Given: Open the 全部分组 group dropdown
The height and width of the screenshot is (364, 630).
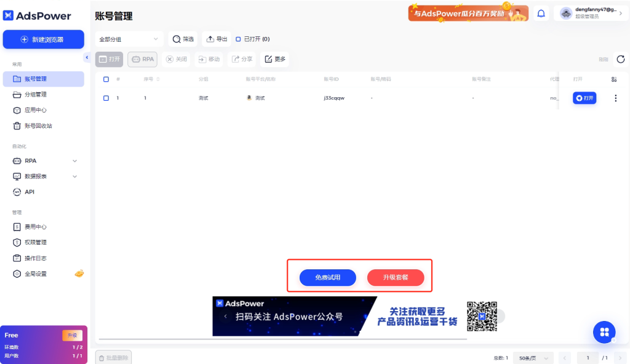Looking at the screenshot, I should (x=129, y=39).
